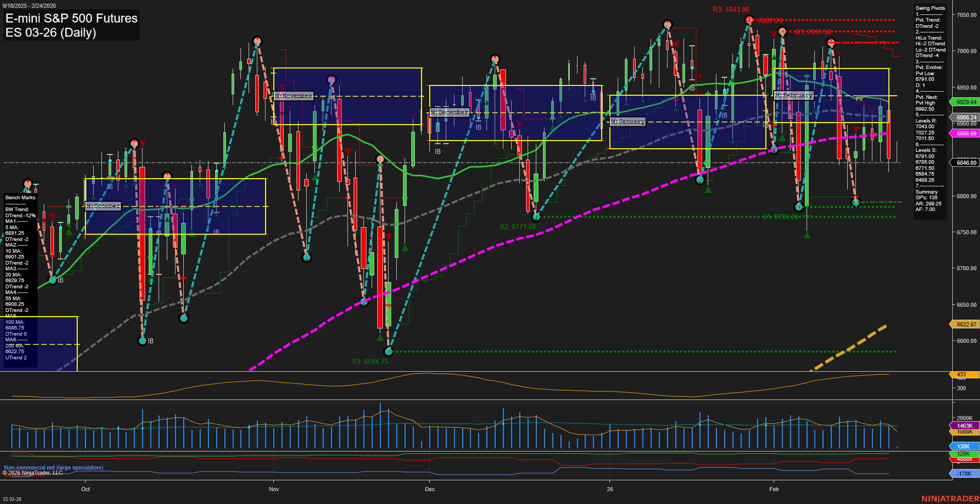
Task: Select the ES 03-26 tab at bottom left
Action: click(x=13, y=499)
